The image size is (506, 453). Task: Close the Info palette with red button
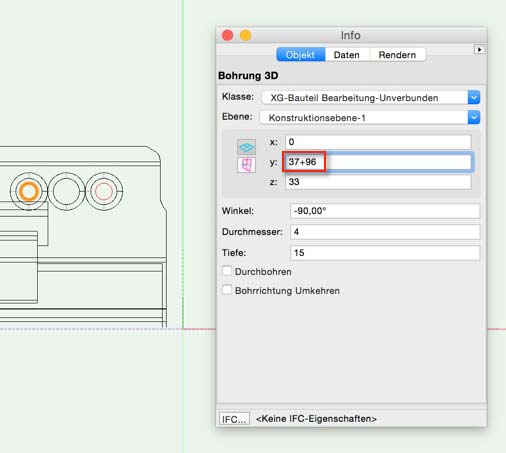[x=228, y=35]
